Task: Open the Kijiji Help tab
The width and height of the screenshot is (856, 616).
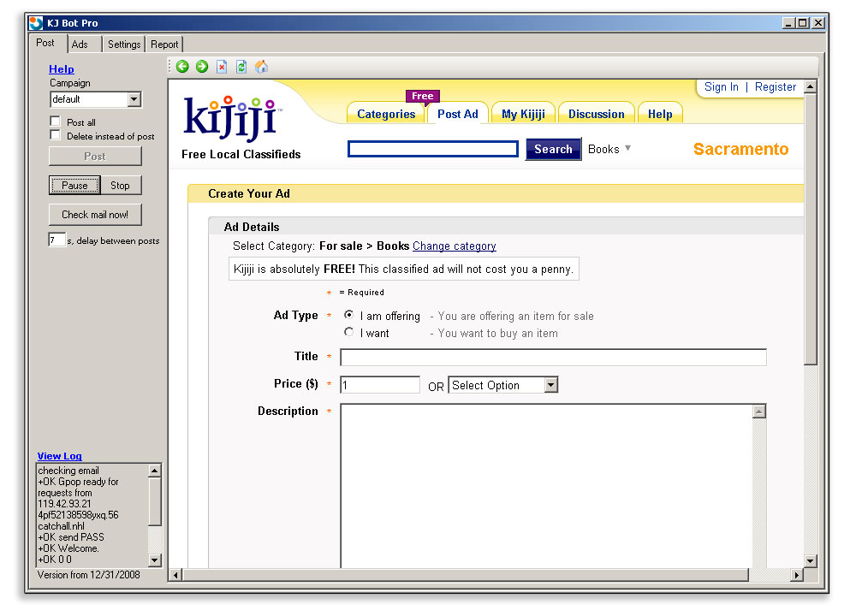Action: [x=660, y=114]
